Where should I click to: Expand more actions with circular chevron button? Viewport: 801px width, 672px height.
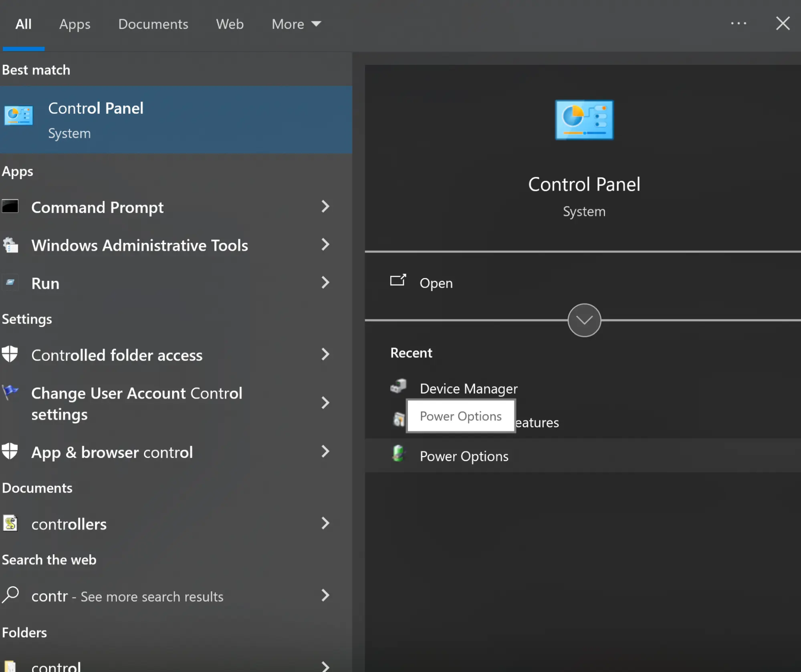coord(584,320)
